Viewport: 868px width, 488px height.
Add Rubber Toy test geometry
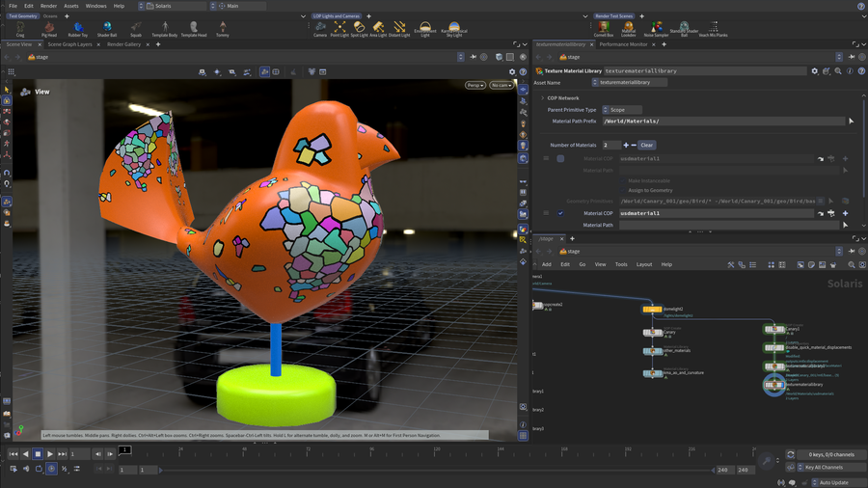77,29
